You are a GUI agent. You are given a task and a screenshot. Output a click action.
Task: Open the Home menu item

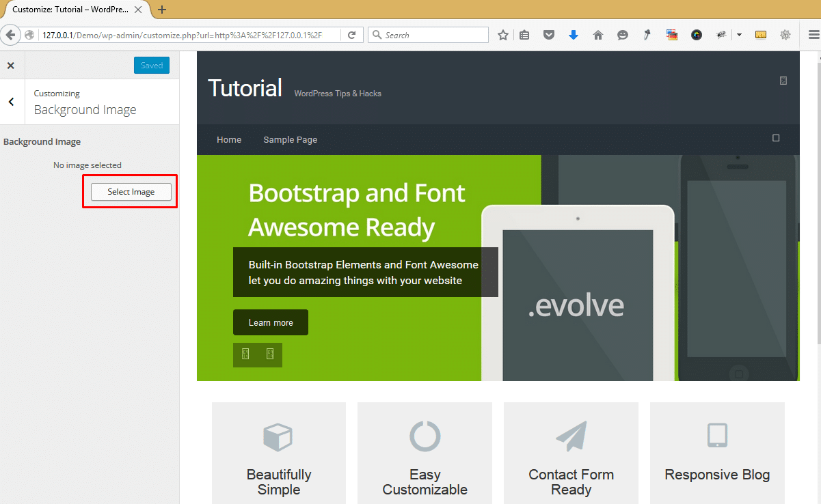[x=229, y=139]
